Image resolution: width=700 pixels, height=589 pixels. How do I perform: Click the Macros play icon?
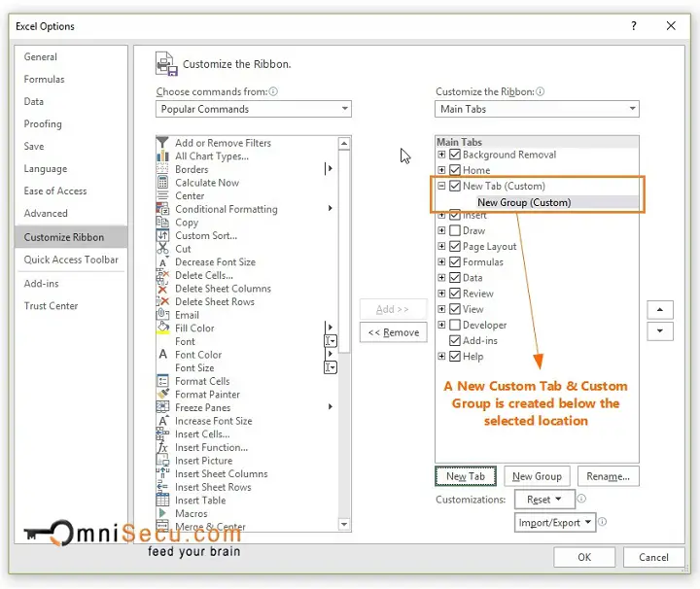pos(162,513)
